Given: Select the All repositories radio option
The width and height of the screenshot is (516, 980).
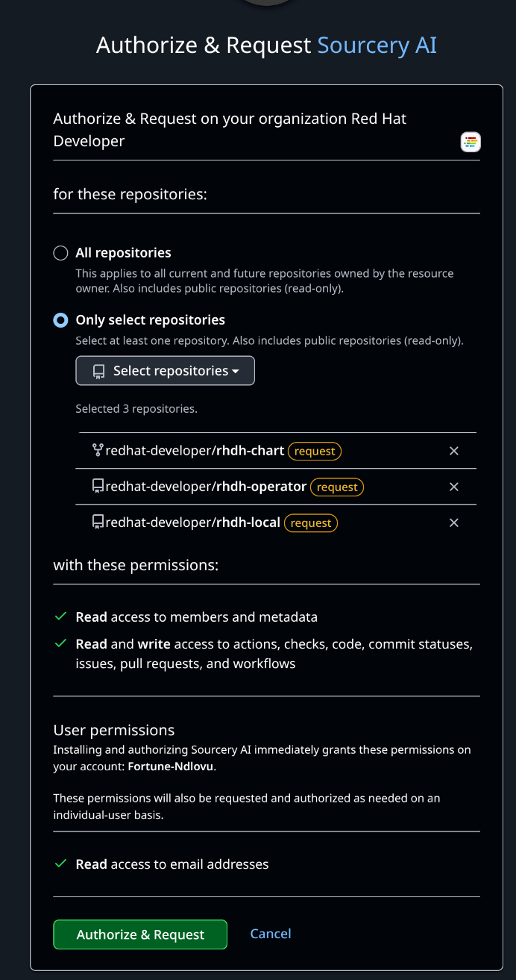Looking at the screenshot, I should point(60,253).
